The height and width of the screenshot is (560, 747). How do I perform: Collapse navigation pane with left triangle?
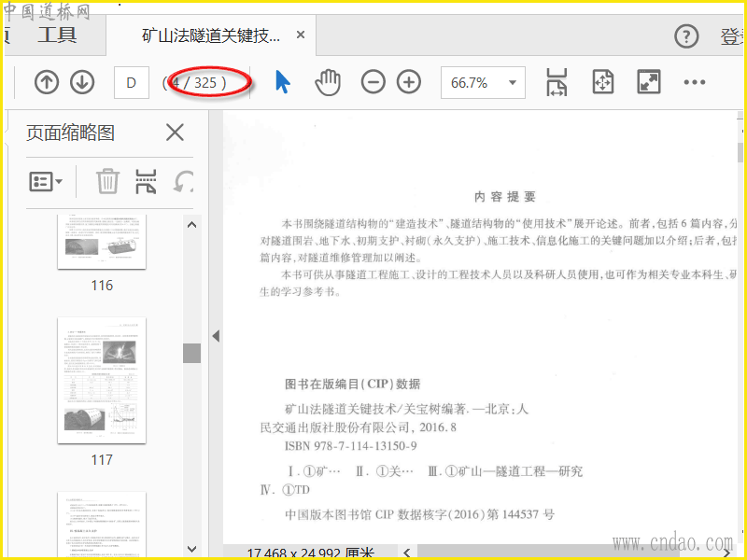coord(216,336)
